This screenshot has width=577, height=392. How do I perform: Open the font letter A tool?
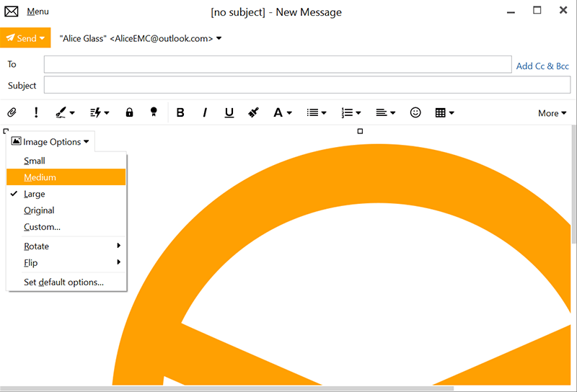[278, 112]
